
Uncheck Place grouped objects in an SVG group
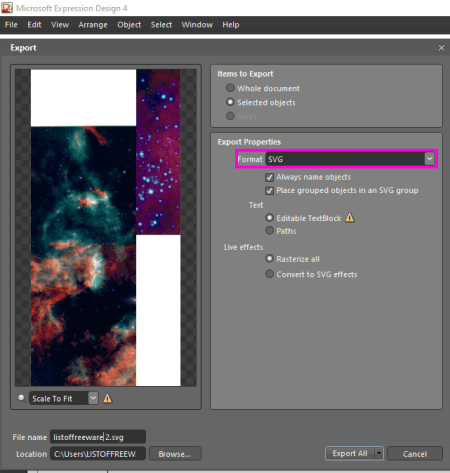tap(269, 191)
